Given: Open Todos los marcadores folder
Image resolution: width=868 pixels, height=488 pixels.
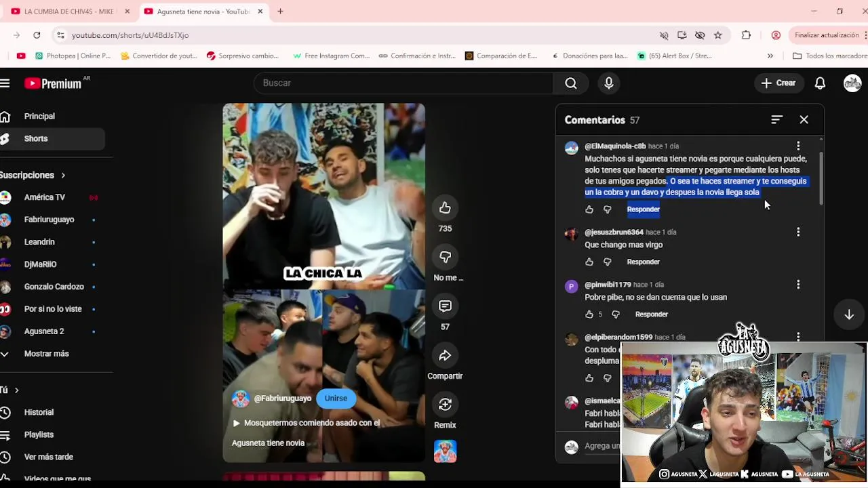Looking at the screenshot, I should click(830, 56).
